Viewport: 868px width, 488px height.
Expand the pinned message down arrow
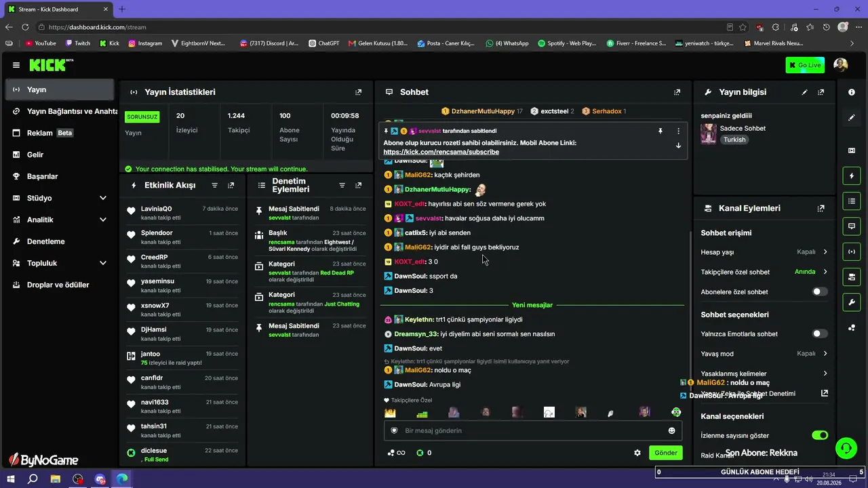click(678, 146)
